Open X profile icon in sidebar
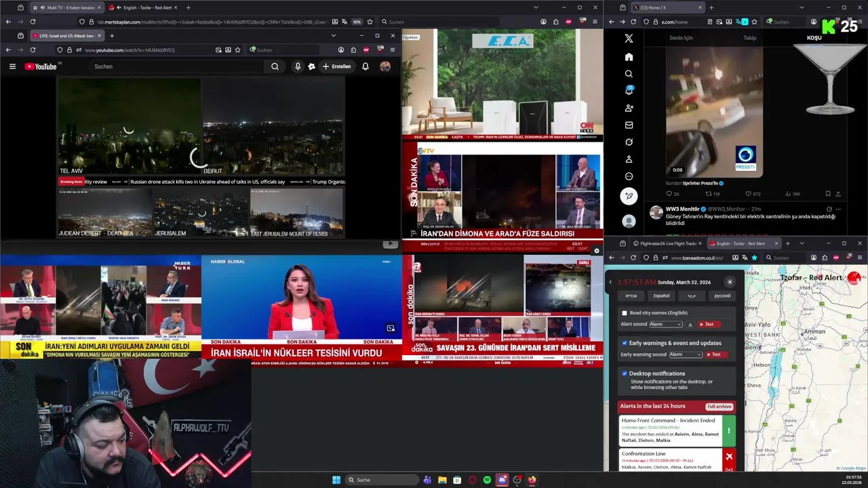Screen dimensions: 868x488 [629, 159]
